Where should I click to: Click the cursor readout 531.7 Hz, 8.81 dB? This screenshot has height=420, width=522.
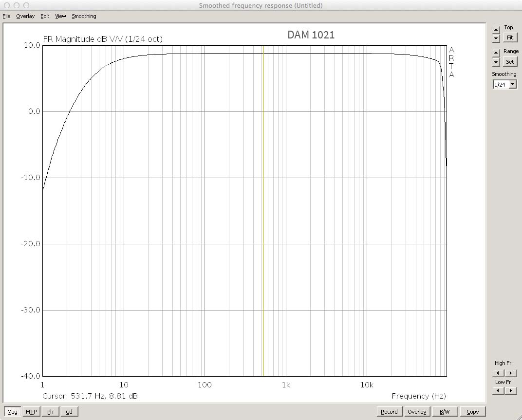pos(90,396)
